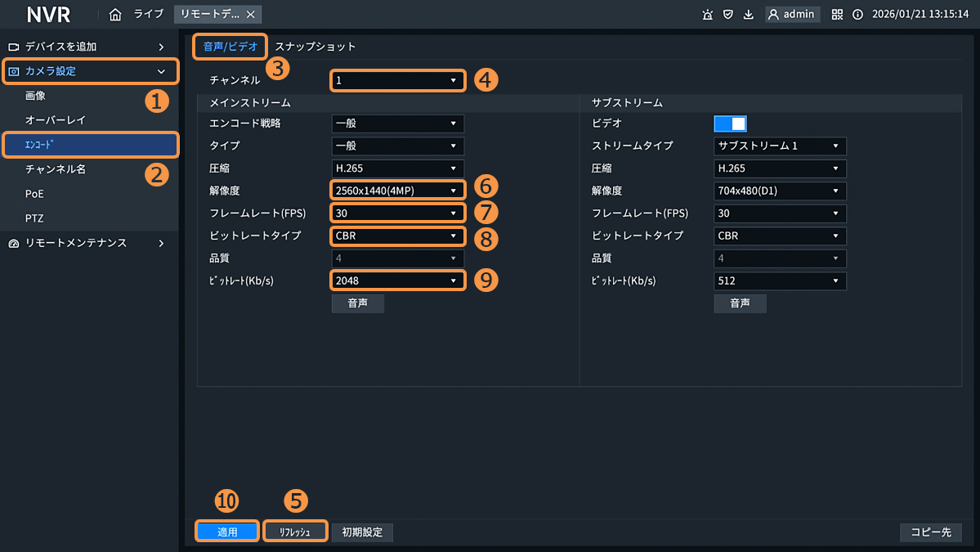Click the home icon in top bar

click(115, 15)
